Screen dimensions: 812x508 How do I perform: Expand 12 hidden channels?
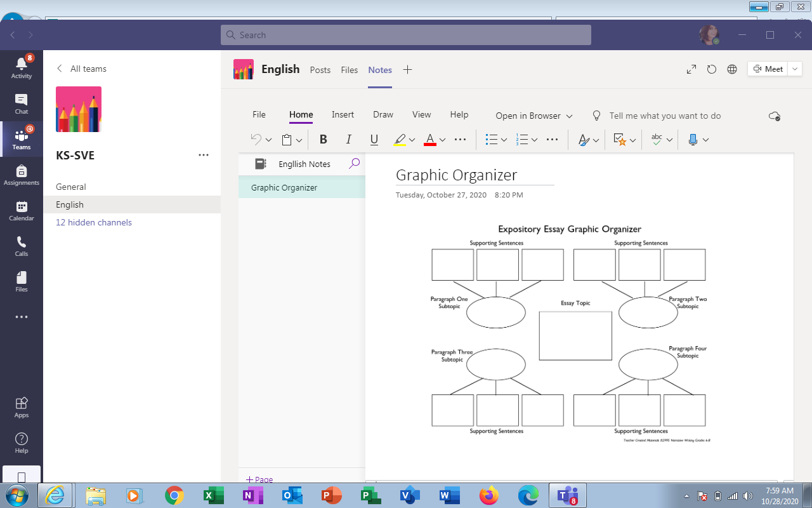94,222
